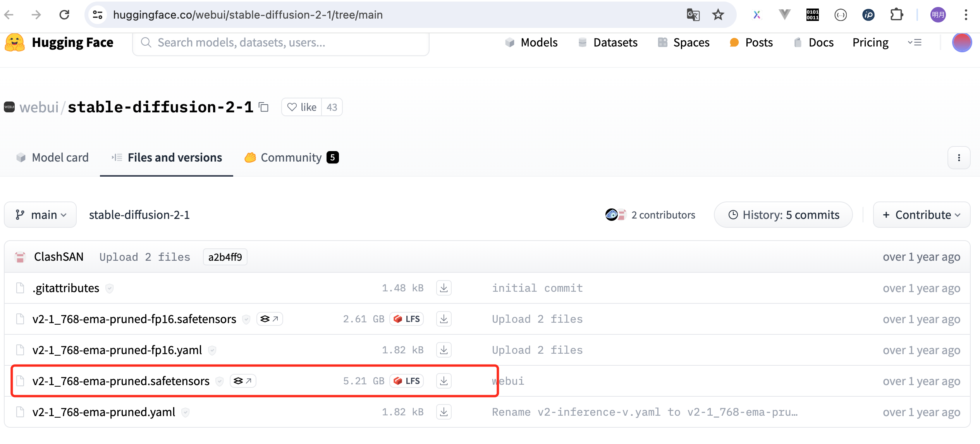Download v2-1_768-ema-pruned-fp16.safetensors file

[444, 319]
